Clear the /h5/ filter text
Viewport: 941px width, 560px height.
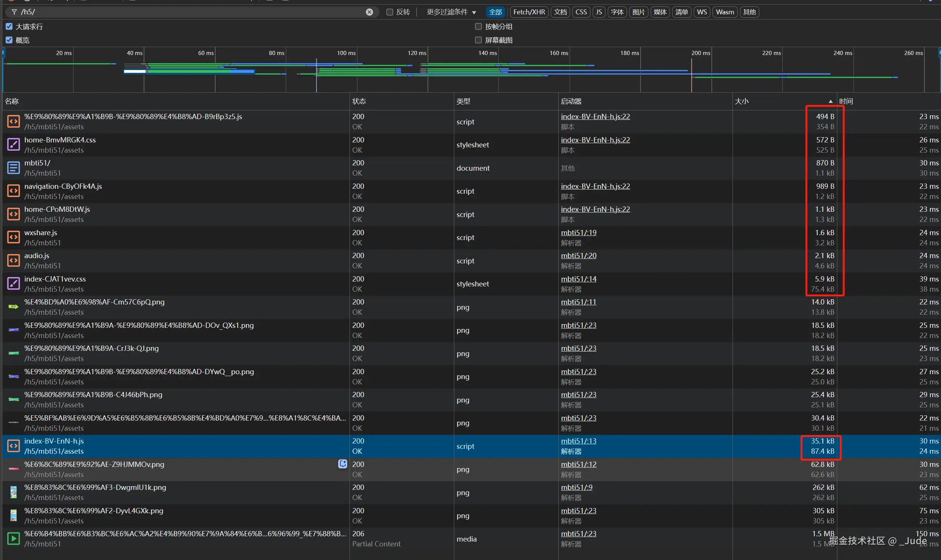coord(369,12)
